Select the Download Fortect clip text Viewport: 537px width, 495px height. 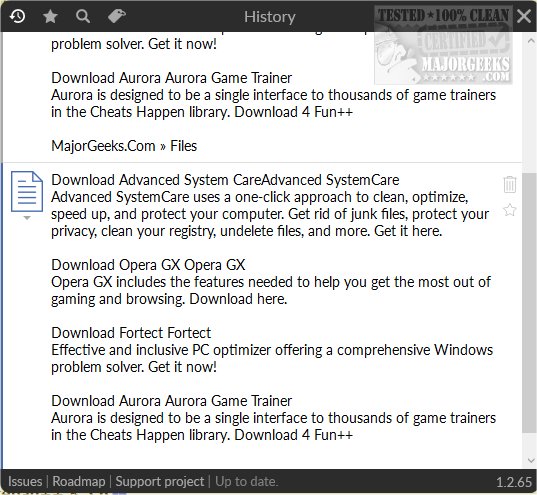131,333
